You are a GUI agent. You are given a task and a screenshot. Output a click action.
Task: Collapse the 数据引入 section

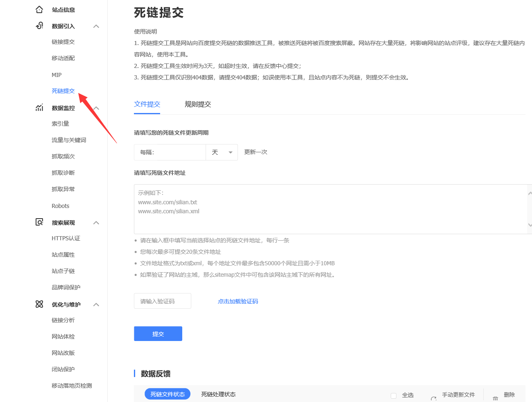tap(96, 26)
